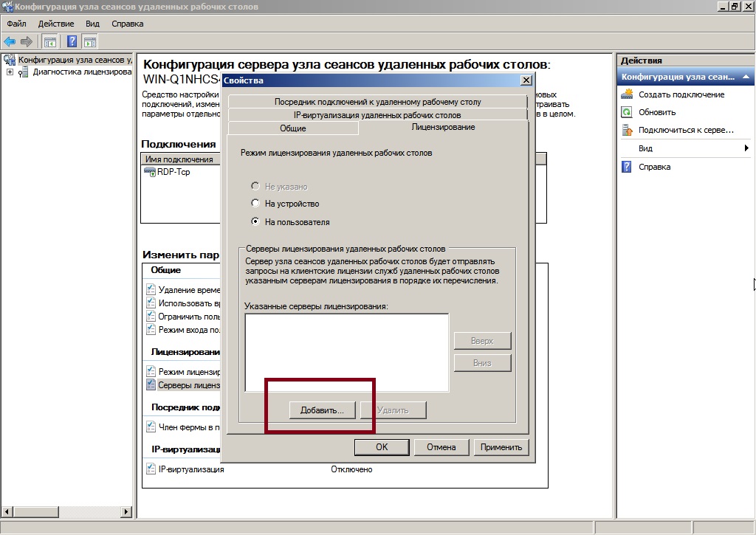This screenshot has height=535, width=756.
Task: Click the Добавить... button
Action: (322, 410)
